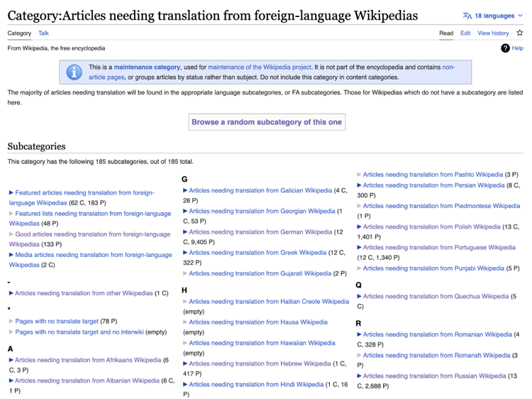Open Articles needing translation from Hawaiian Wikipedia
532x399 pixels.
(x=262, y=343)
